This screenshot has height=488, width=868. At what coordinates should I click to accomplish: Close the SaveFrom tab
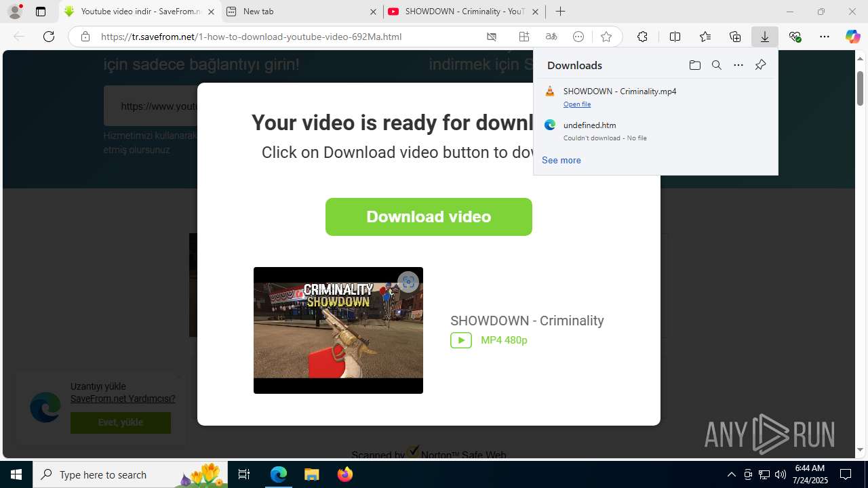[x=212, y=12]
